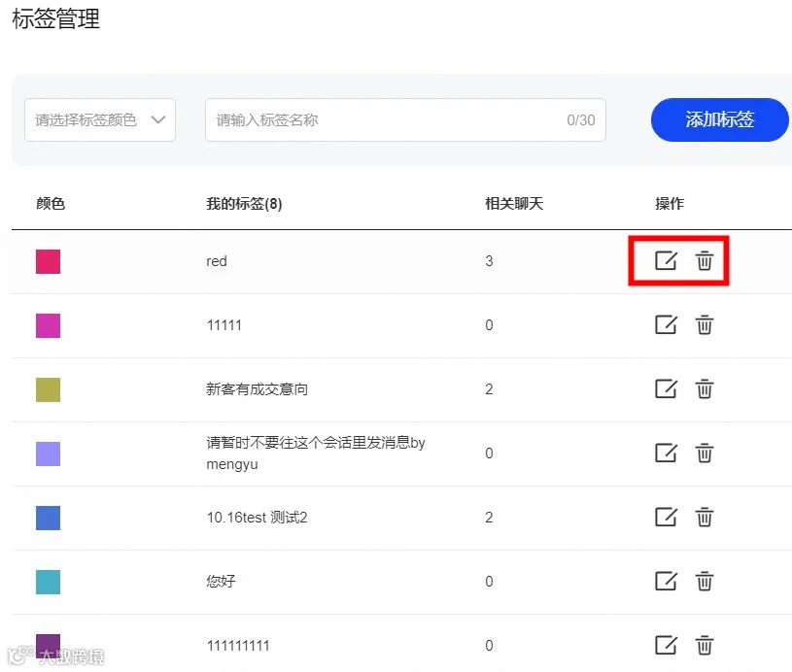Click the 添加标签 button

pyautogui.click(x=719, y=119)
